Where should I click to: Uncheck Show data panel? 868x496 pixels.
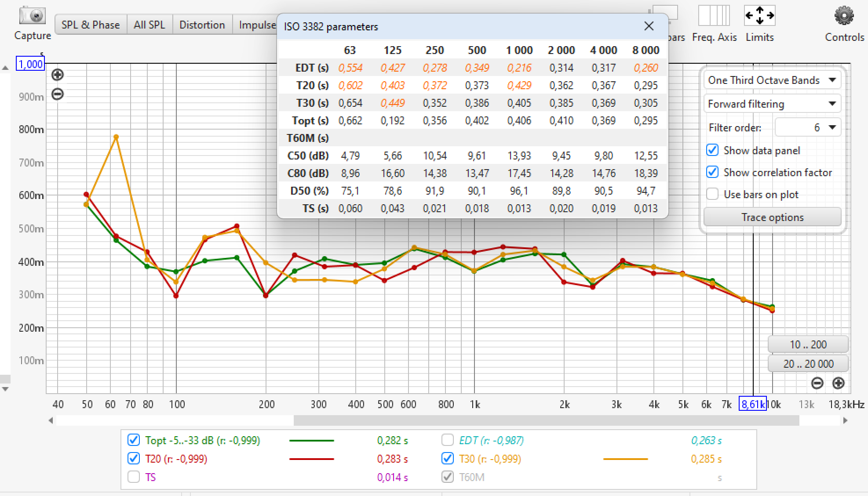pyautogui.click(x=712, y=150)
